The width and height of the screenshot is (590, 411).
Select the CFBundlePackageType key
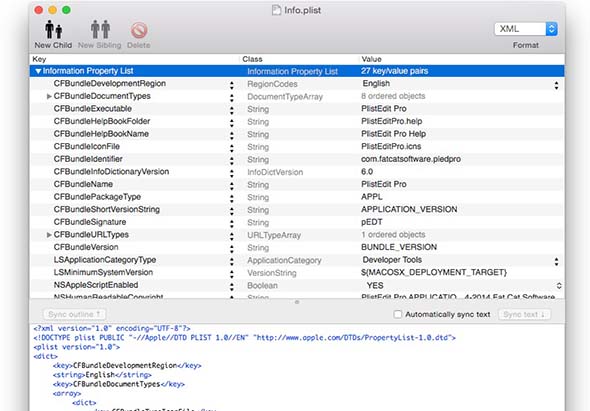point(97,197)
